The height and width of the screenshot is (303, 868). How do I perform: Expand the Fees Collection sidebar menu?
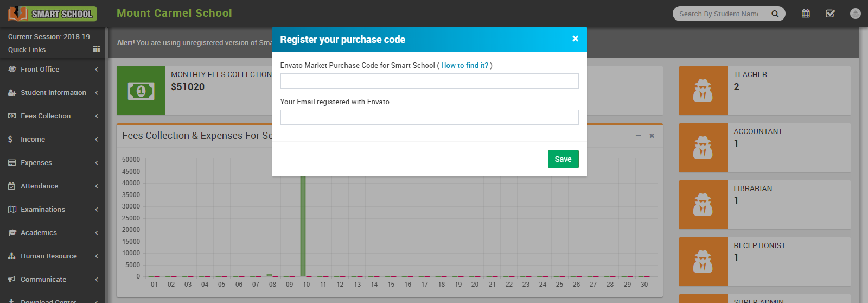point(53,116)
